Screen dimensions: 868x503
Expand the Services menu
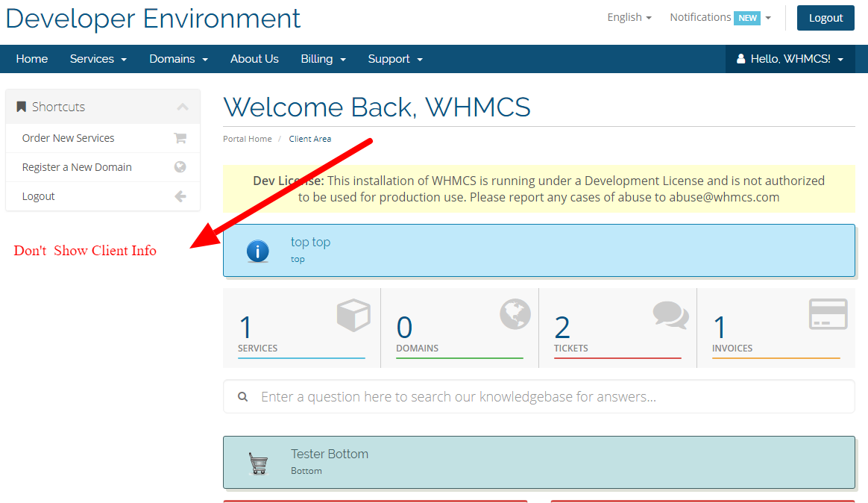[98, 59]
